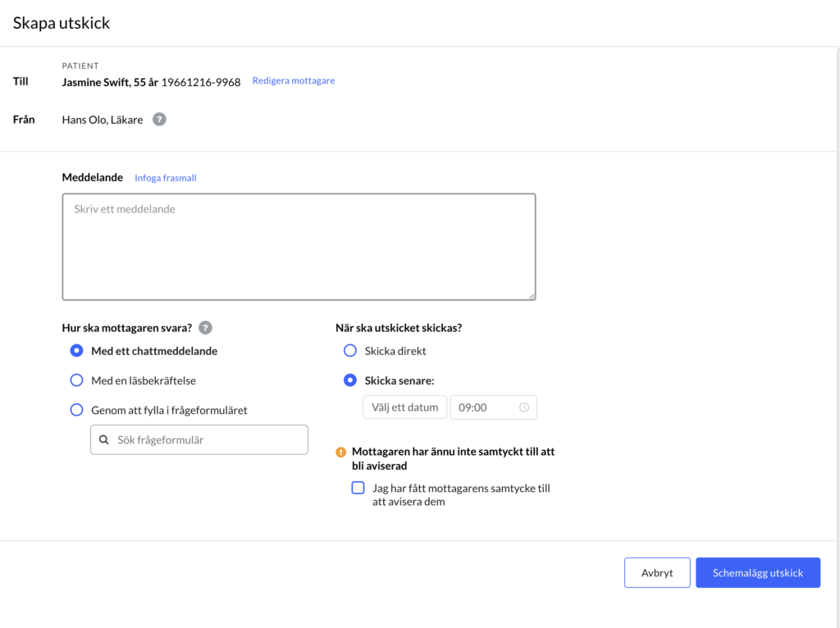Click the 'Avbryt' button

tap(657, 572)
